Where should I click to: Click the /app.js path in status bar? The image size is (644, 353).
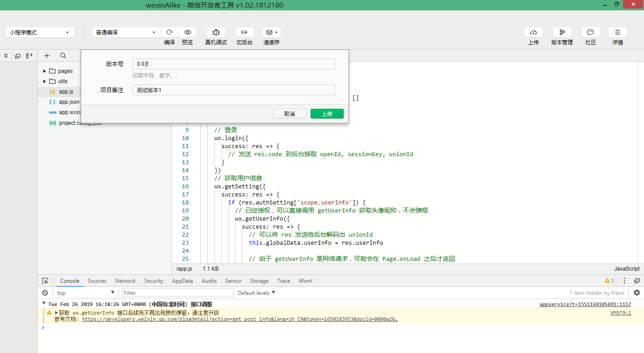pos(184,269)
